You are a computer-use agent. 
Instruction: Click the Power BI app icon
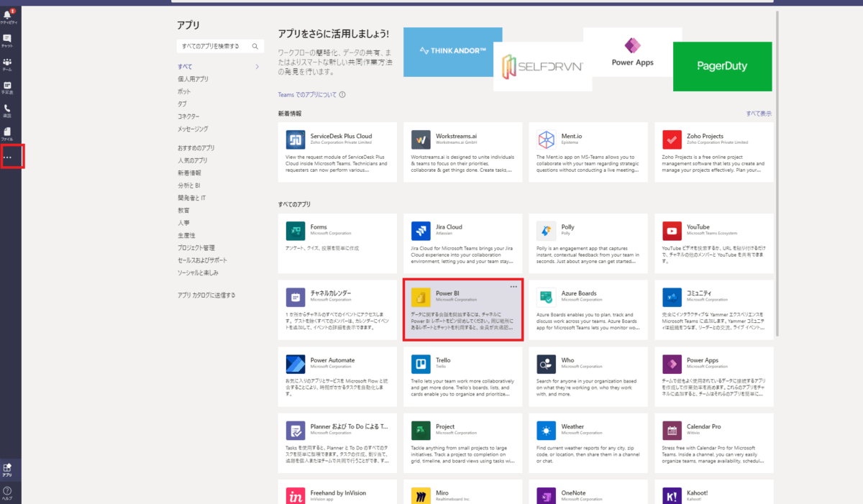point(421,298)
